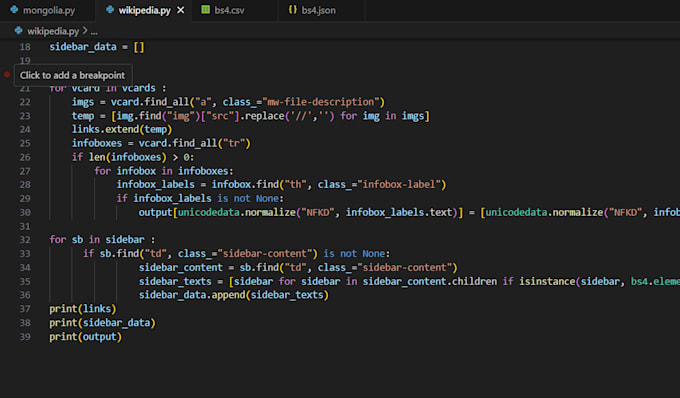
Task: Click line number 18 in gutter
Action: click(x=25, y=47)
